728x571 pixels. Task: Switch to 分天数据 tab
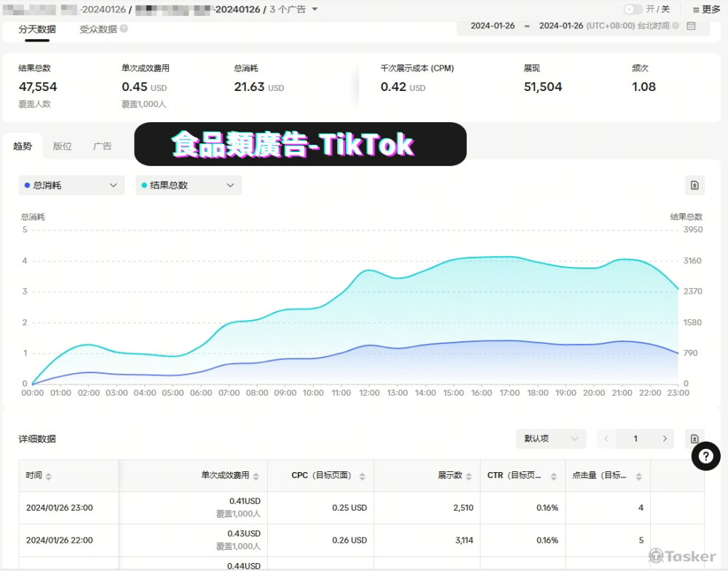(37, 29)
